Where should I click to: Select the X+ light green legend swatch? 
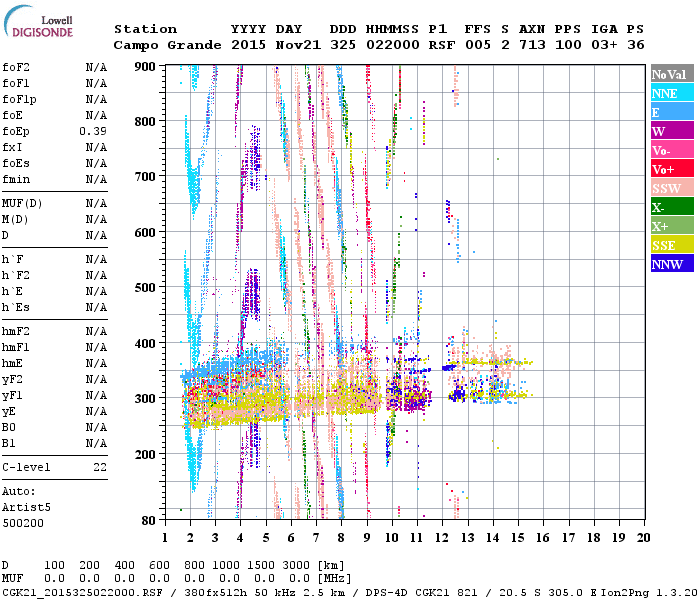click(x=672, y=225)
